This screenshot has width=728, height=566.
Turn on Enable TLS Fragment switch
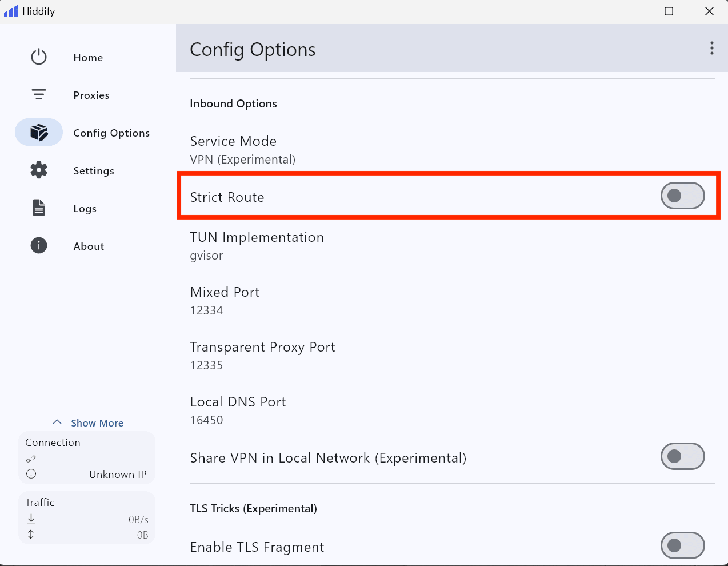click(x=682, y=545)
